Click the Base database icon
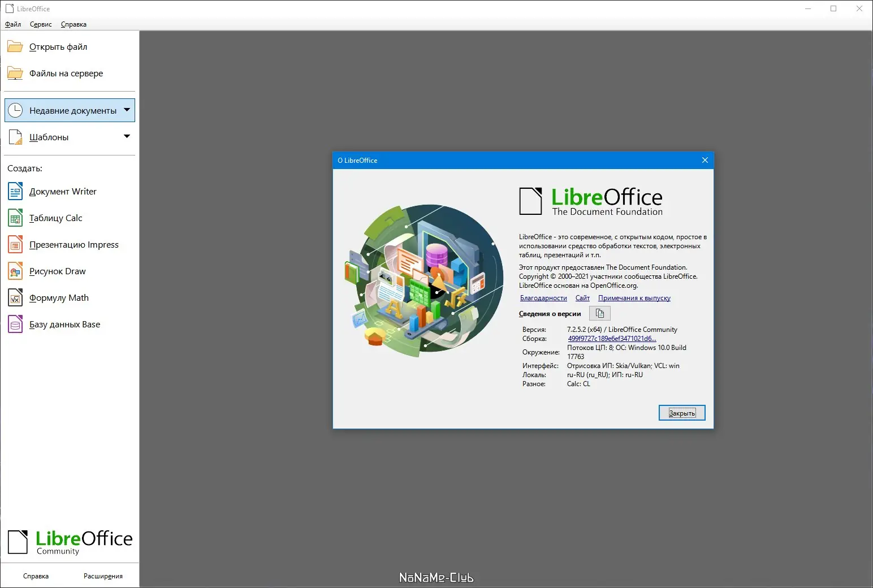This screenshot has width=873, height=588. tap(15, 324)
